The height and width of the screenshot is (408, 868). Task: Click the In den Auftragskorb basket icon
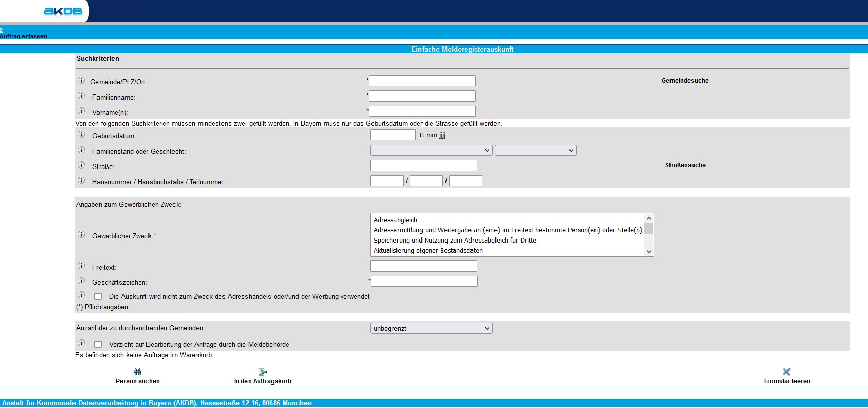(x=263, y=372)
